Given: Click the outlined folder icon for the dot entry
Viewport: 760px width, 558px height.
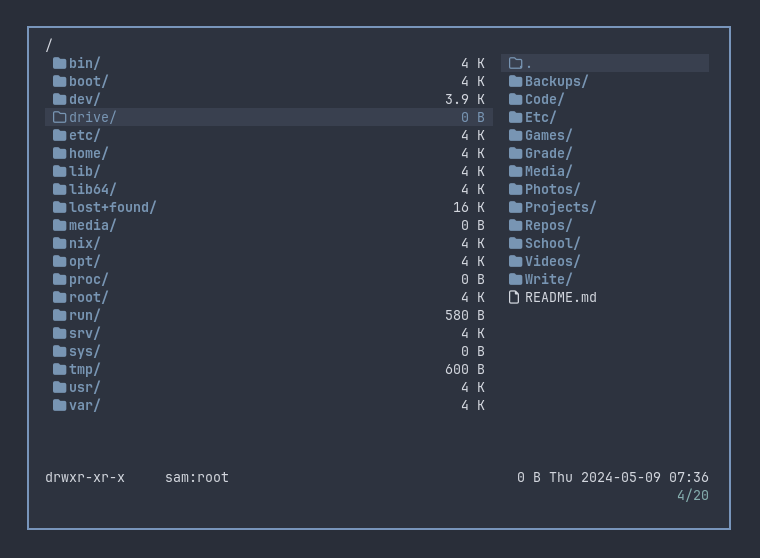Looking at the screenshot, I should pos(515,63).
